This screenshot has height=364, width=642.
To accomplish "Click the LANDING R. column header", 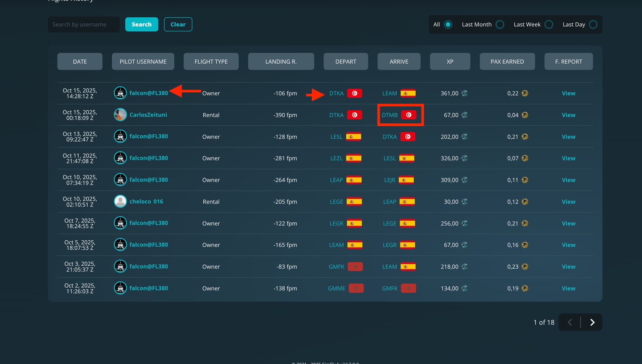I will [x=281, y=62].
